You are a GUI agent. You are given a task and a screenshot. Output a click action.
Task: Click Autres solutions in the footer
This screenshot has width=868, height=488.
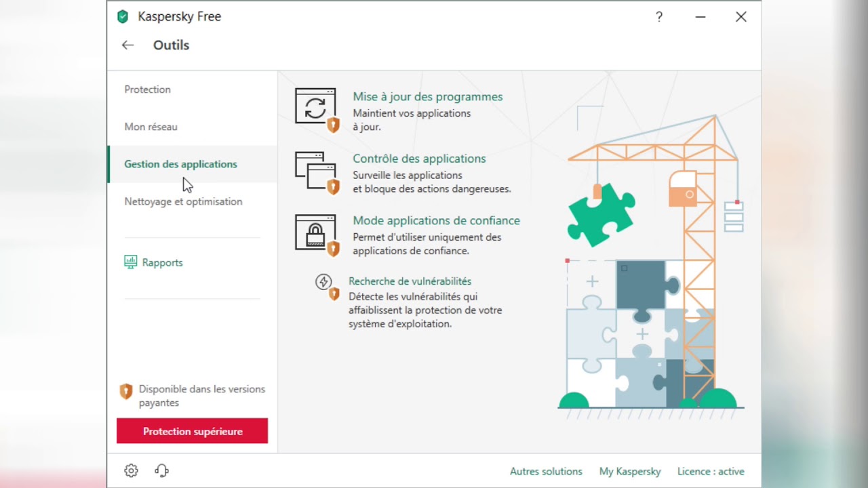tap(546, 471)
